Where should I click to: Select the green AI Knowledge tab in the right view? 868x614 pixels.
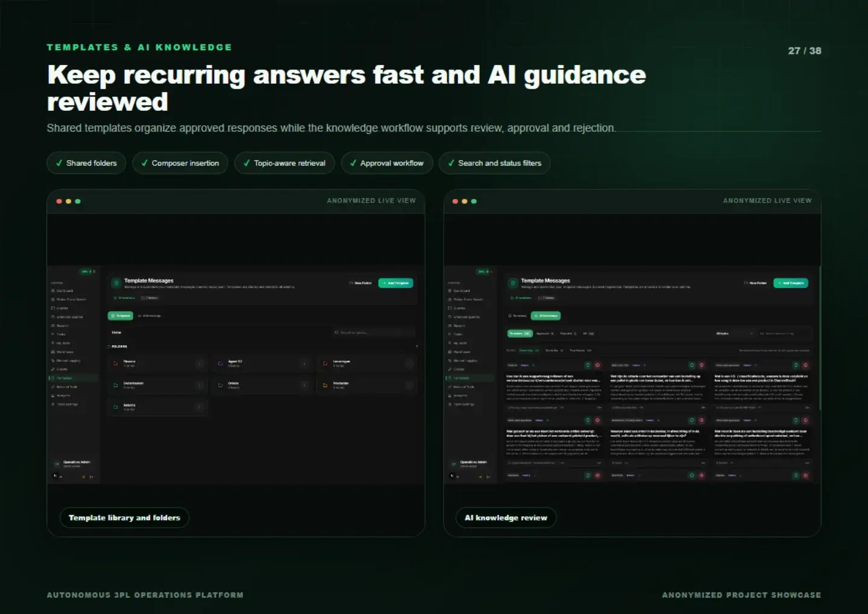click(546, 316)
